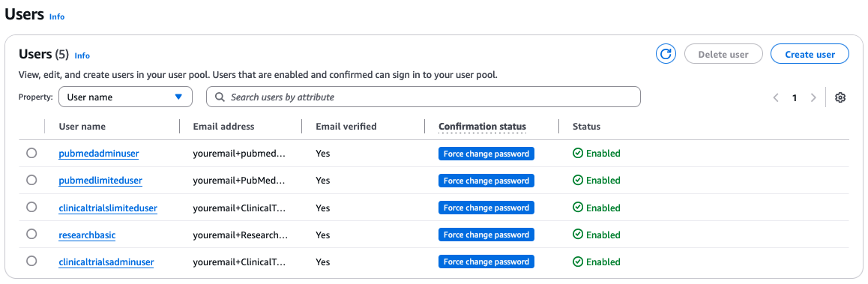Screen dimensions: 868x284
Task: Click email youremail+PubMed… of pubmedlimiteduser
Action: pyautogui.click(x=239, y=181)
